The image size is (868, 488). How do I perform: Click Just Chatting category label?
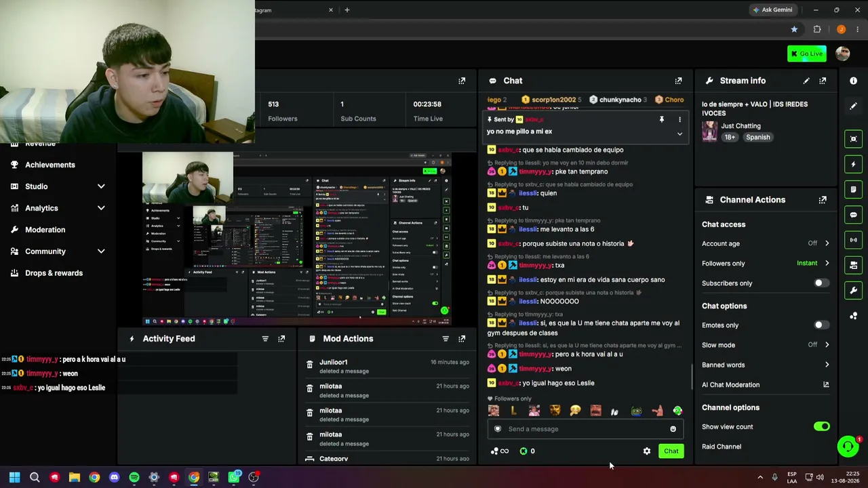pos(741,126)
